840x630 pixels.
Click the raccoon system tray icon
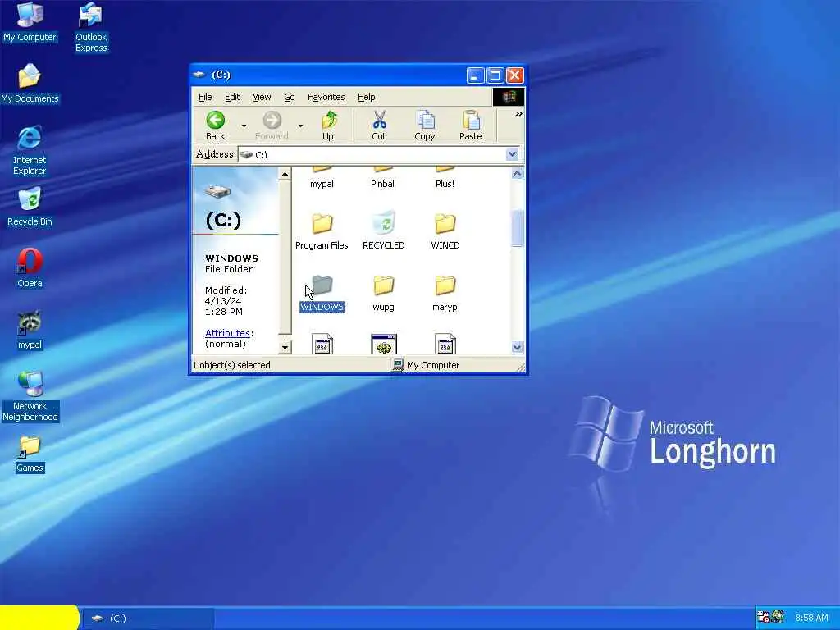778,618
